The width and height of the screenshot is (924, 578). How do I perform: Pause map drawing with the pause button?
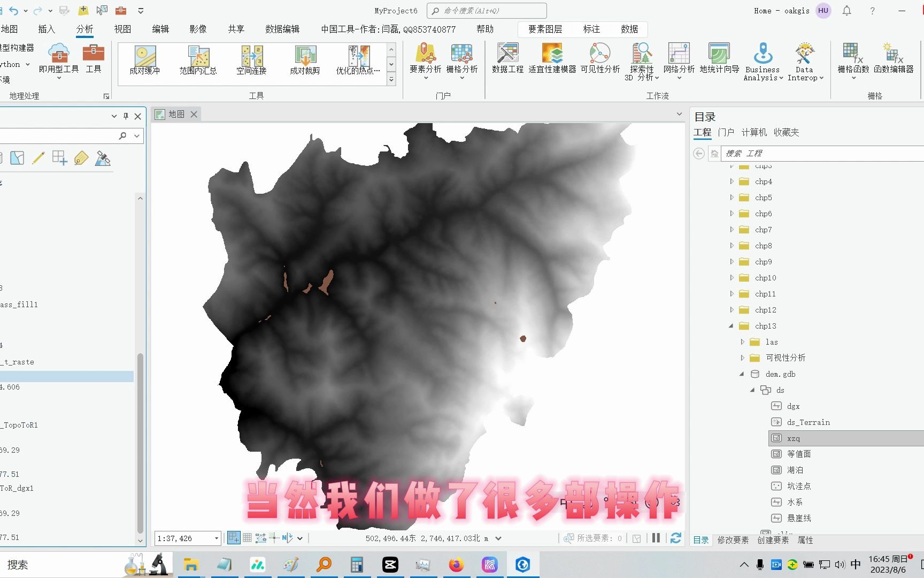(x=656, y=538)
